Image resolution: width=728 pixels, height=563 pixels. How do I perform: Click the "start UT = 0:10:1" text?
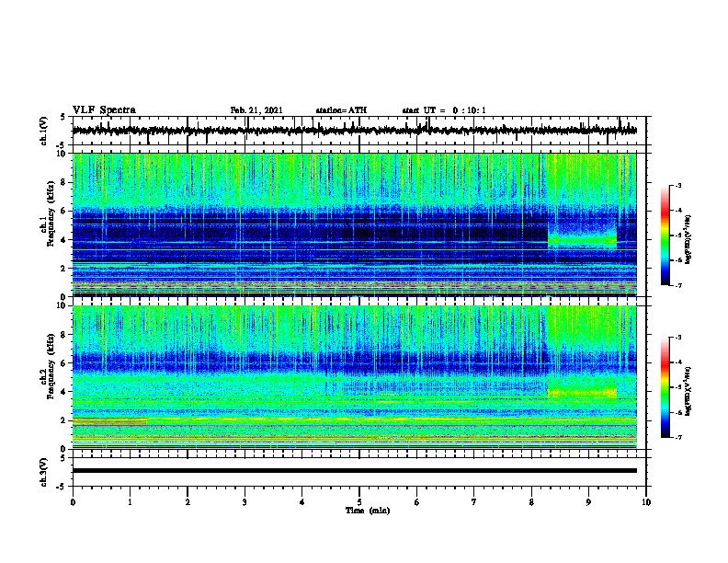pyautogui.click(x=444, y=110)
